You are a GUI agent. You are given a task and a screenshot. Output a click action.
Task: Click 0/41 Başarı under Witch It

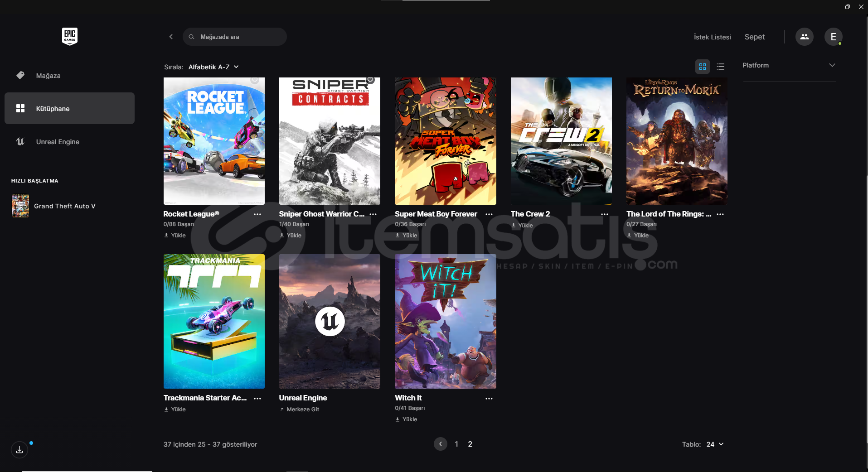(x=410, y=408)
